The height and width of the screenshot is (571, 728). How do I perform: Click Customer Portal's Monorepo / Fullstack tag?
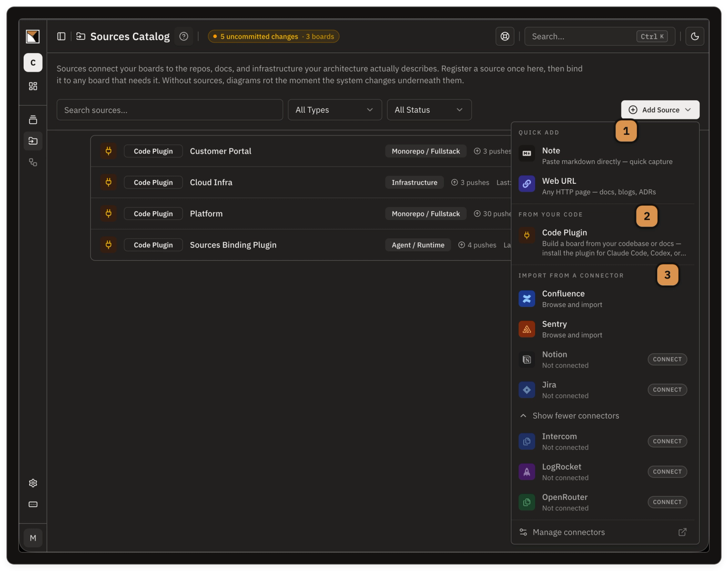(426, 151)
